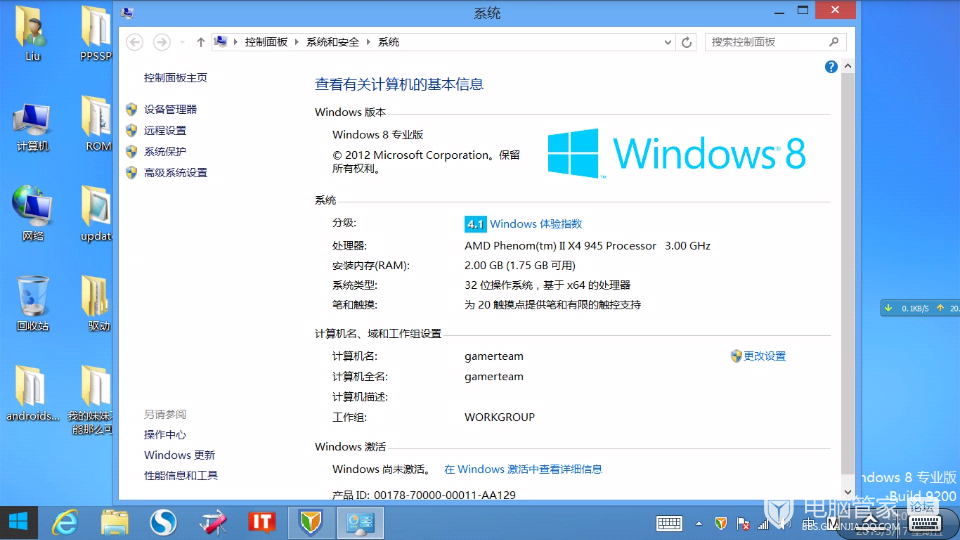Viewport: 960px width, 540px height.
Task: Click the control panel taskbar icon
Action: click(360, 522)
